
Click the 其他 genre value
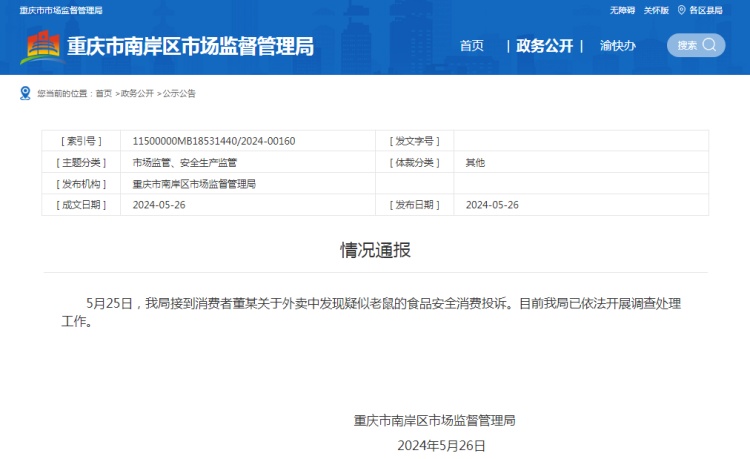[x=475, y=163]
